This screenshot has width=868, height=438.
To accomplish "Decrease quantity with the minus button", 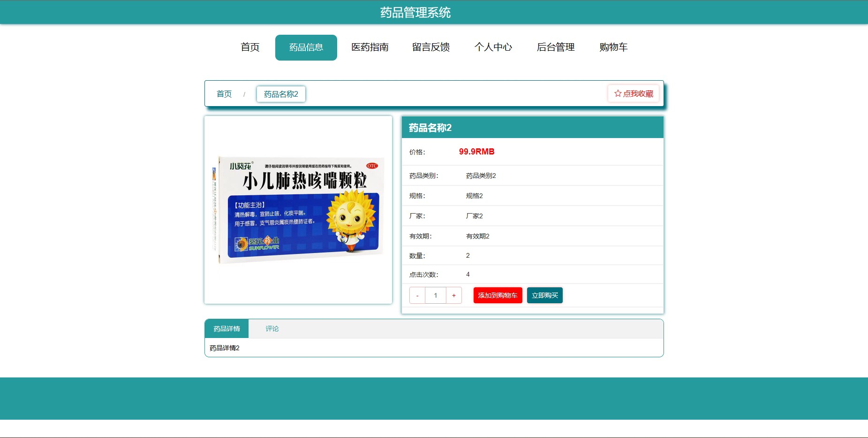I will (417, 295).
